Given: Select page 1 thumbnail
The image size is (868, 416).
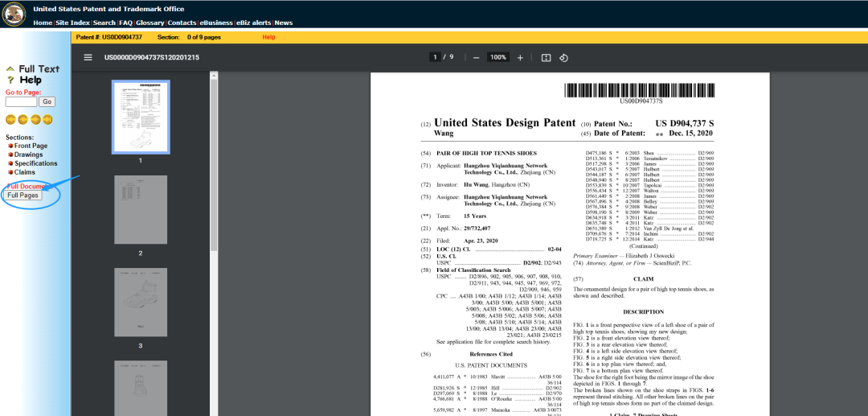Looking at the screenshot, I should (x=141, y=117).
